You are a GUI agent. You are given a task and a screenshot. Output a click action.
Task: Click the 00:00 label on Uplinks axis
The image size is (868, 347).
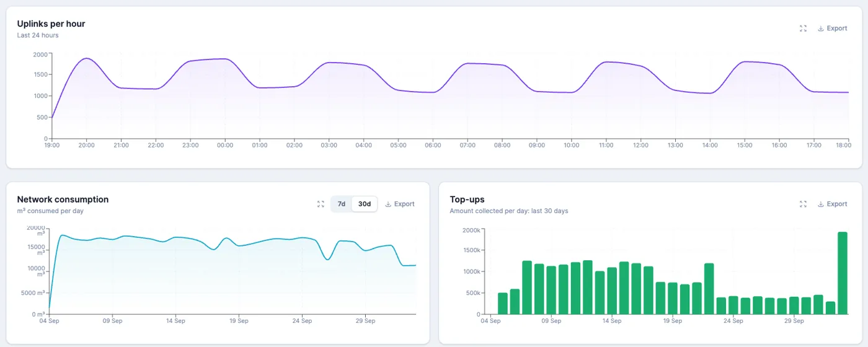click(x=225, y=145)
